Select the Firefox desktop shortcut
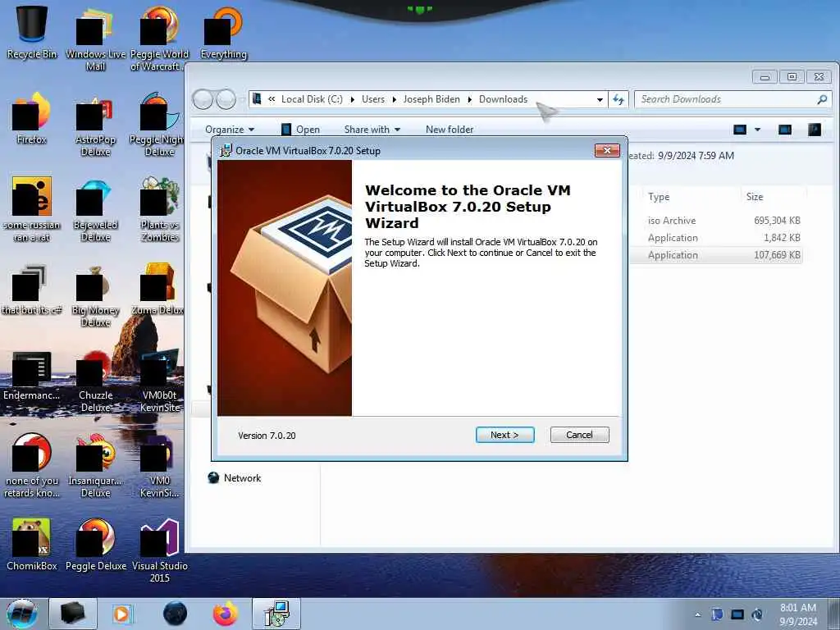Viewport: 840px width, 630px height. pyautogui.click(x=32, y=118)
